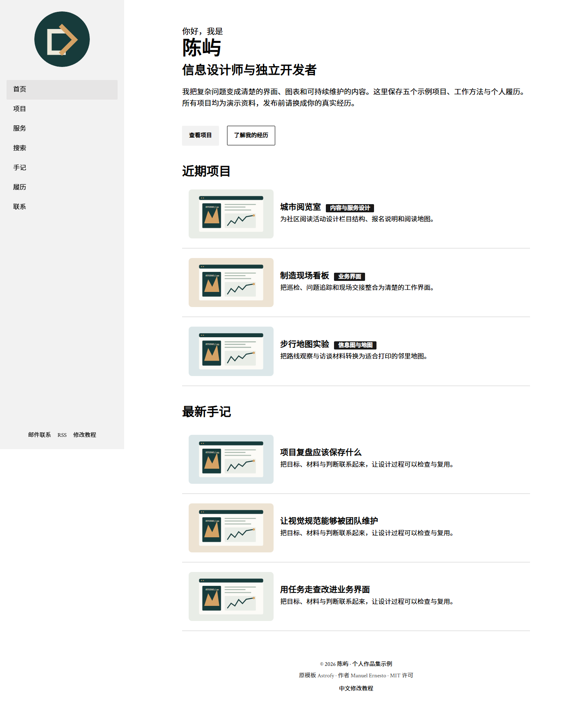Click the 近期项目 section heading

coord(207,171)
